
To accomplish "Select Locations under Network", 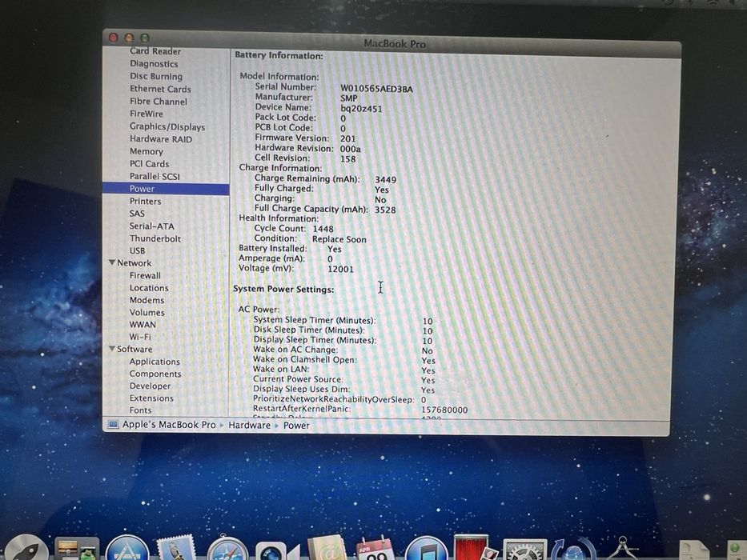I will 149,288.
